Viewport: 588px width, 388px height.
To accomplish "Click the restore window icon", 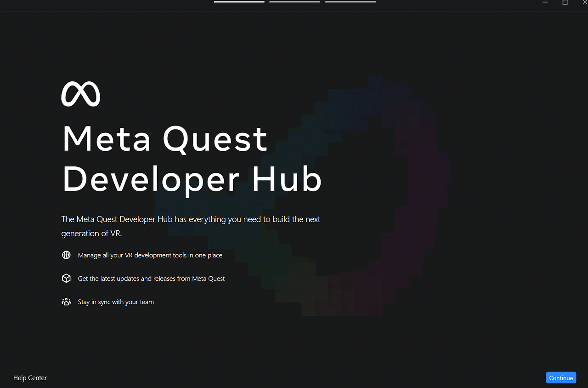I will 565,2.
